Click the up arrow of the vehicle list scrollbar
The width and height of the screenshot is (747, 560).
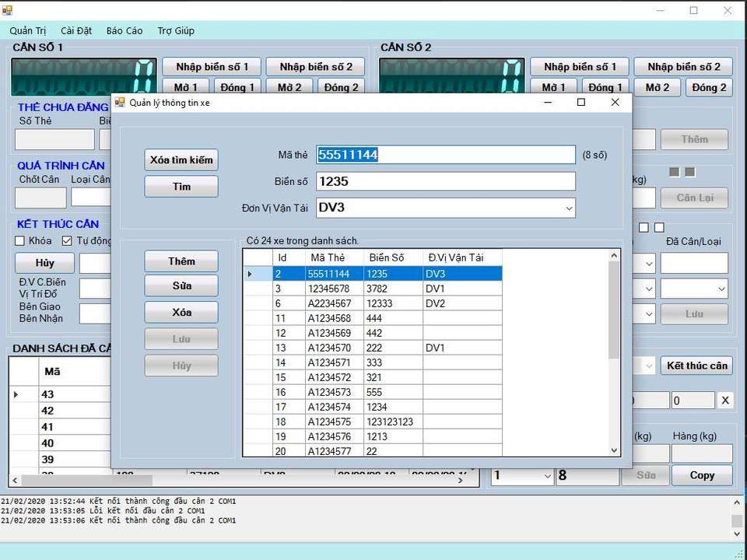[x=614, y=255]
